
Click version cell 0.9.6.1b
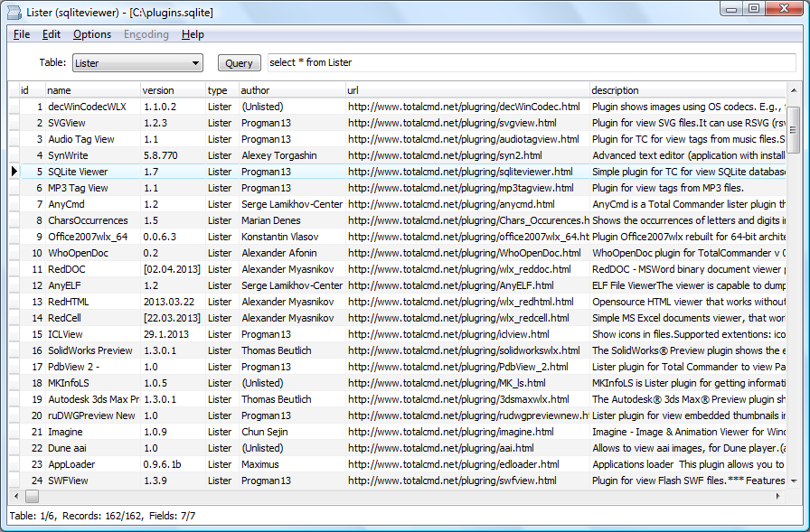click(x=173, y=464)
